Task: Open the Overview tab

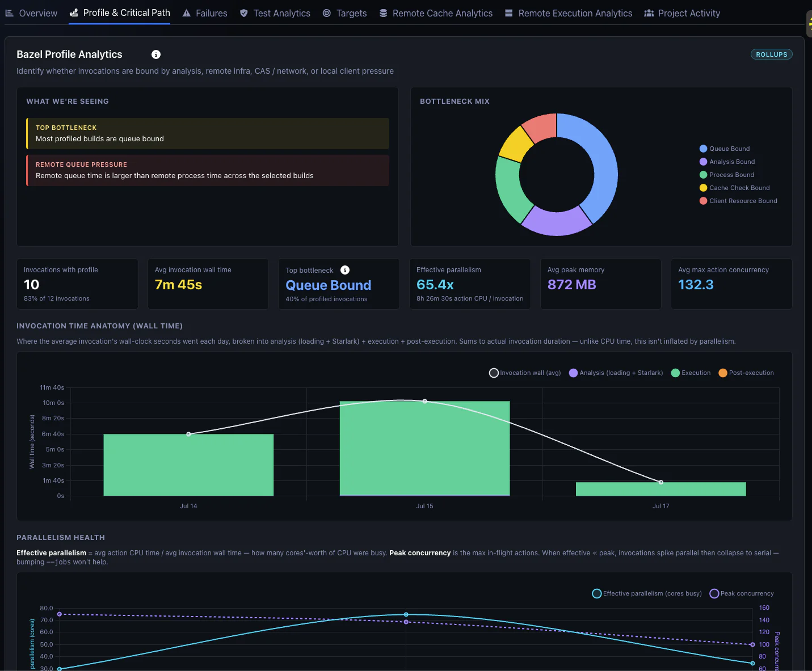Action: point(31,13)
